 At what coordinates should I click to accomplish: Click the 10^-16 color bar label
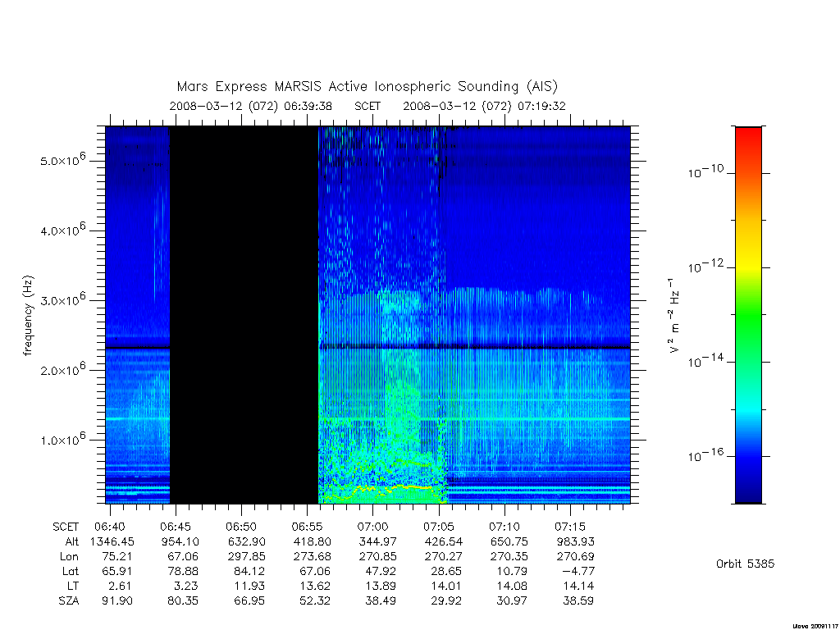705,455
